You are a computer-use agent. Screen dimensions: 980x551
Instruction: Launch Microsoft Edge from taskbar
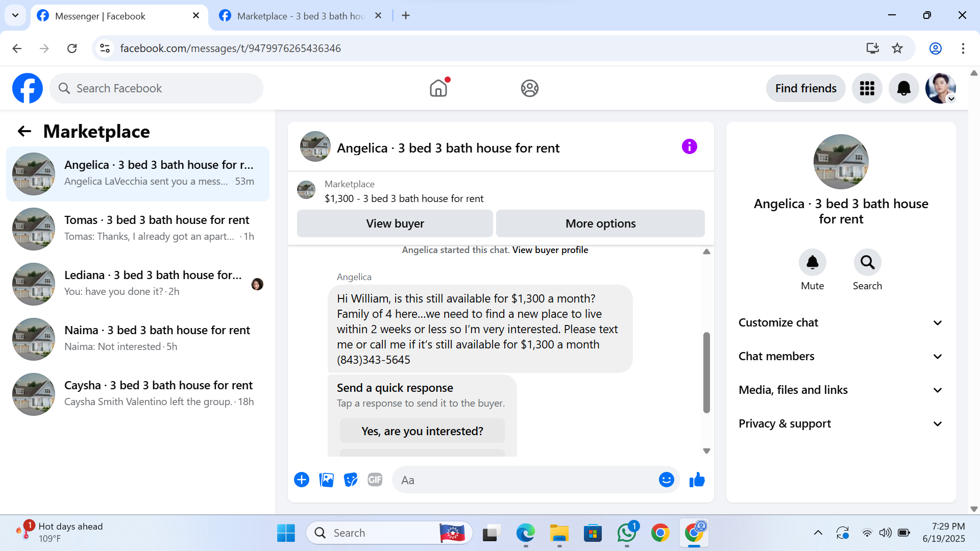tap(525, 533)
